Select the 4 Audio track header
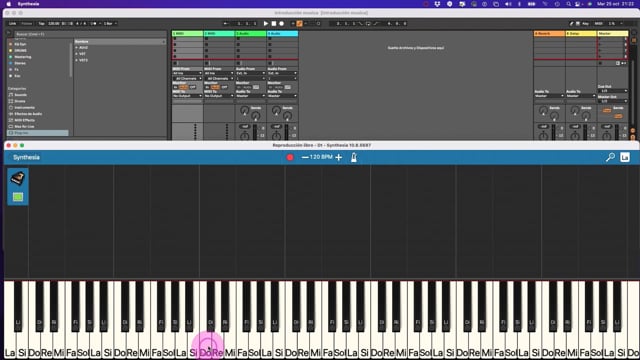This screenshot has height=360, width=640. point(282,33)
